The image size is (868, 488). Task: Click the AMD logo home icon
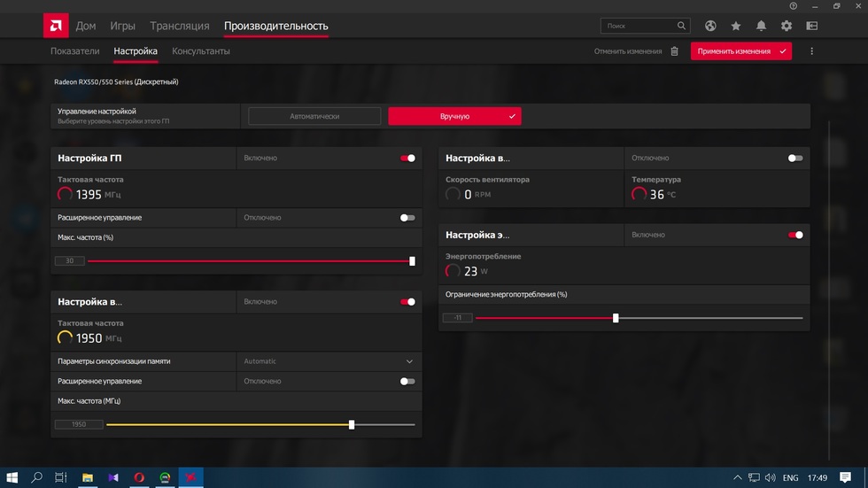(56, 26)
